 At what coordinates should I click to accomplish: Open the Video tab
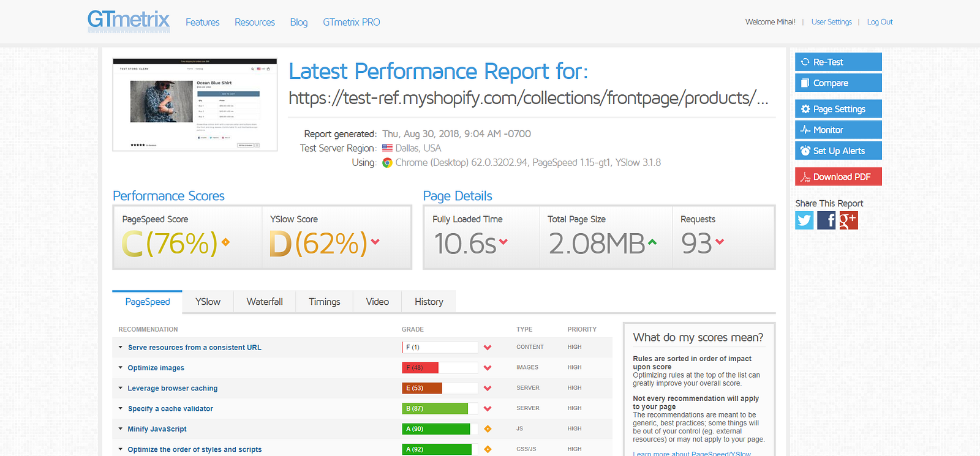pyautogui.click(x=377, y=302)
